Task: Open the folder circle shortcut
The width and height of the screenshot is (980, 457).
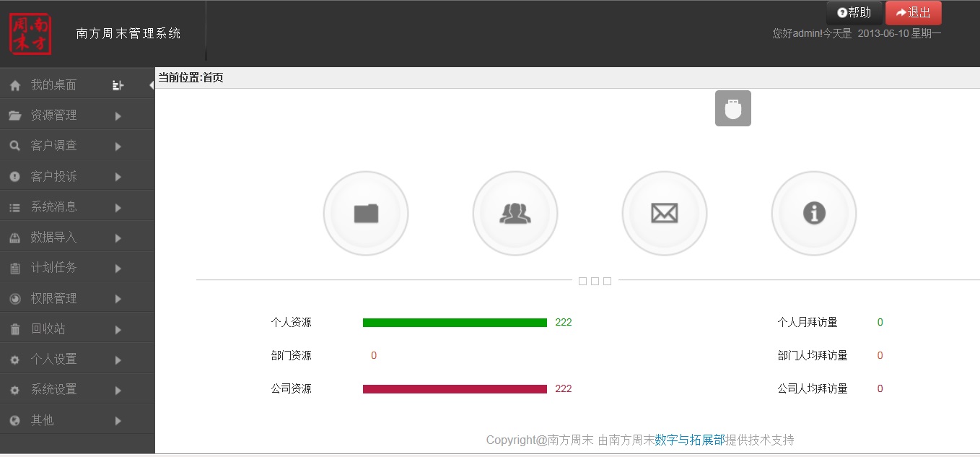Action: (x=366, y=213)
